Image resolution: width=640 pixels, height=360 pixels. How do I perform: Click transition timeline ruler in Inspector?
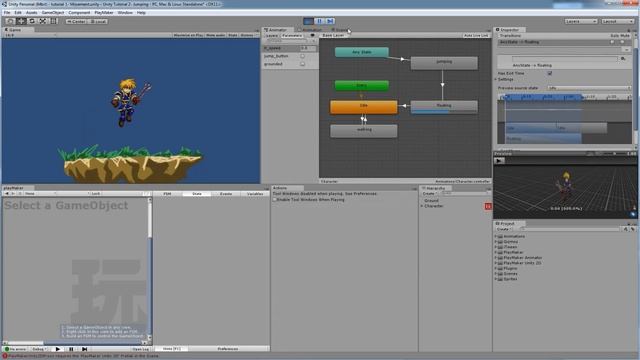pos(565,97)
